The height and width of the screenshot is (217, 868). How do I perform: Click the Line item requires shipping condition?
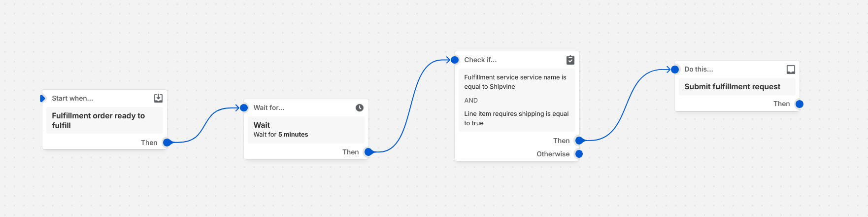516,118
